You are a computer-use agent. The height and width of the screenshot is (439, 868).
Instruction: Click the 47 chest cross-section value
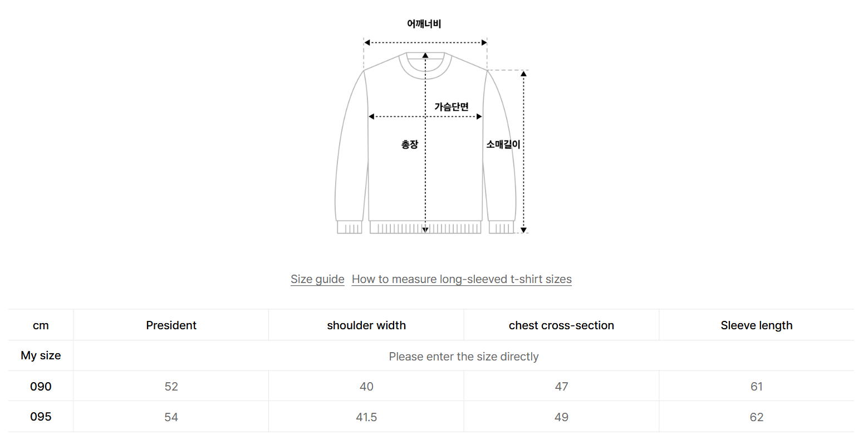(561, 387)
